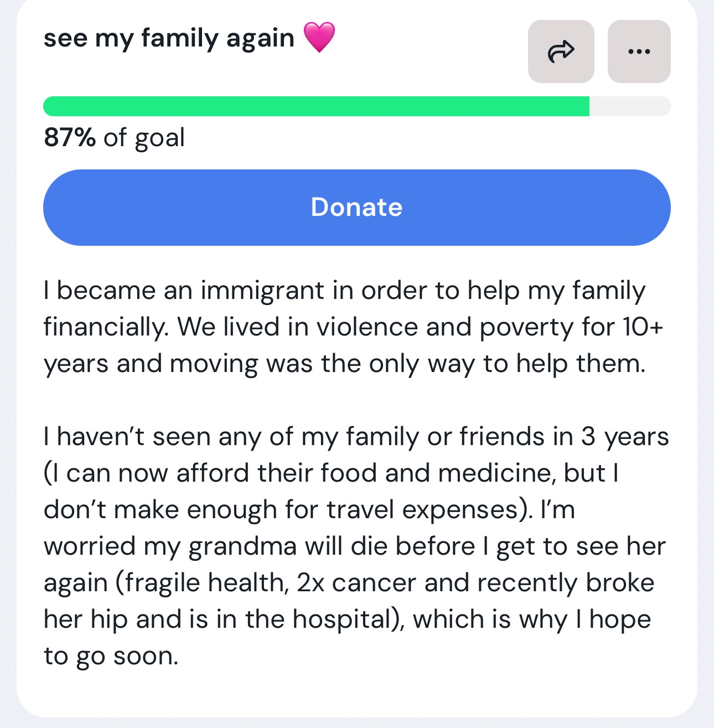Click the line "her hip and is in the hospital"
Image resolution: width=714 pixels, height=728 pixels.
coord(347,619)
